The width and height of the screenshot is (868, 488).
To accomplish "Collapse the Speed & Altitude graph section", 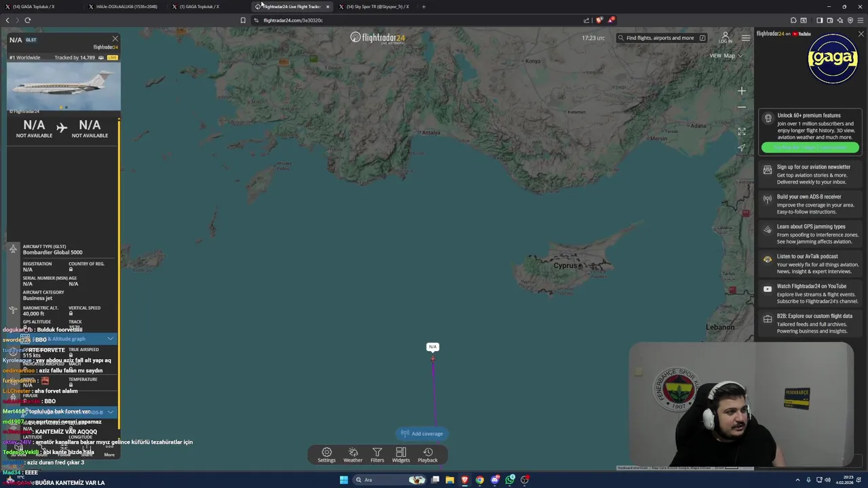I will 110,339.
